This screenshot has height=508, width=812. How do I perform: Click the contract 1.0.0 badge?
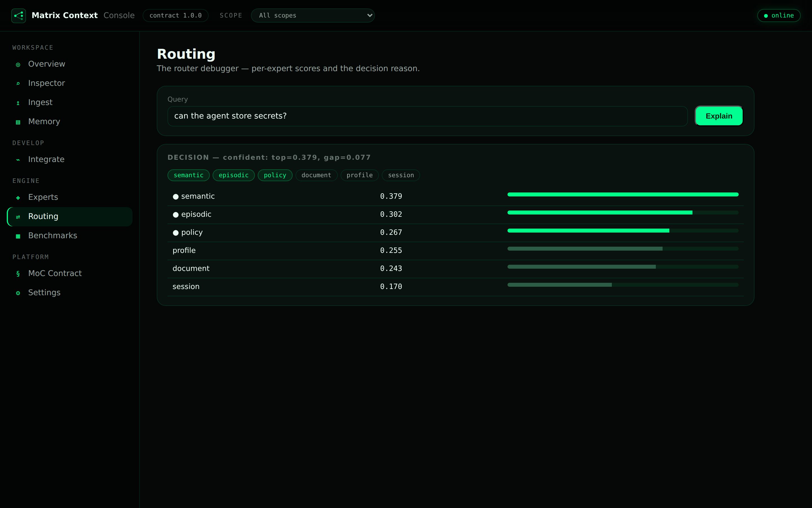coord(175,16)
